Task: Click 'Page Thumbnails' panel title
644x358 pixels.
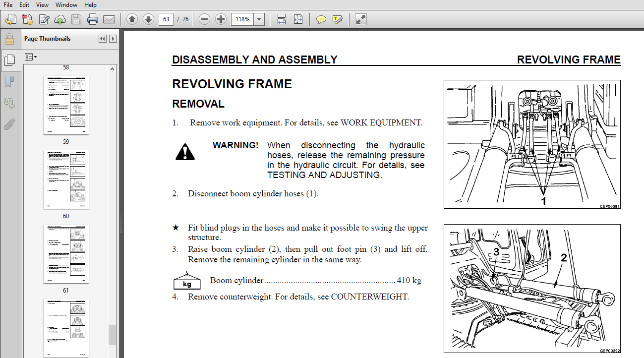Action: tap(48, 39)
